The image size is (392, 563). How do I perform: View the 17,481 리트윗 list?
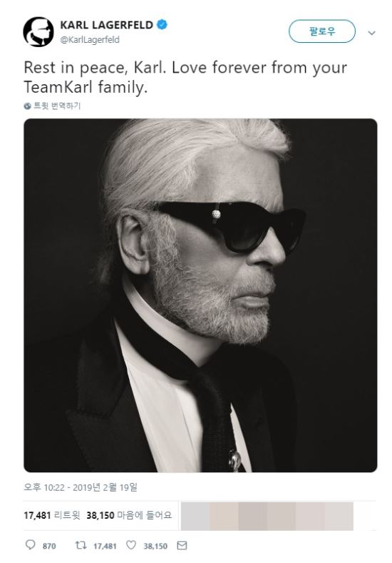pyautogui.click(x=52, y=515)
